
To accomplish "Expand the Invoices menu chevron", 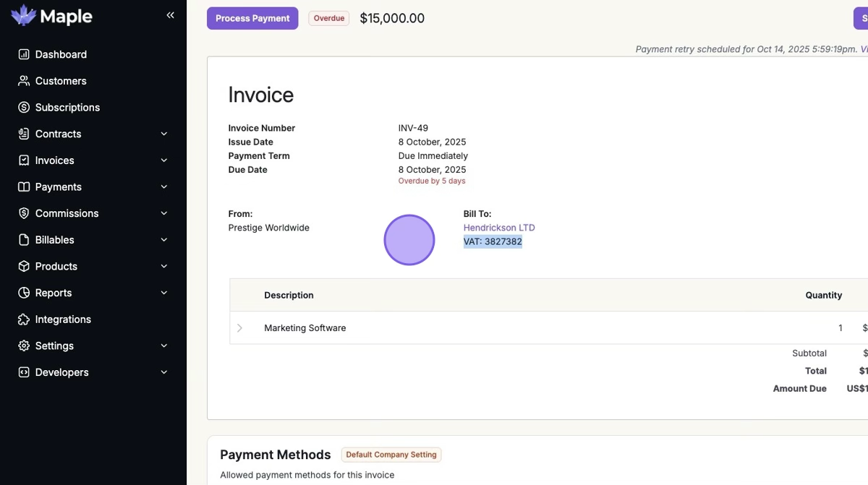I will (164, 160).
